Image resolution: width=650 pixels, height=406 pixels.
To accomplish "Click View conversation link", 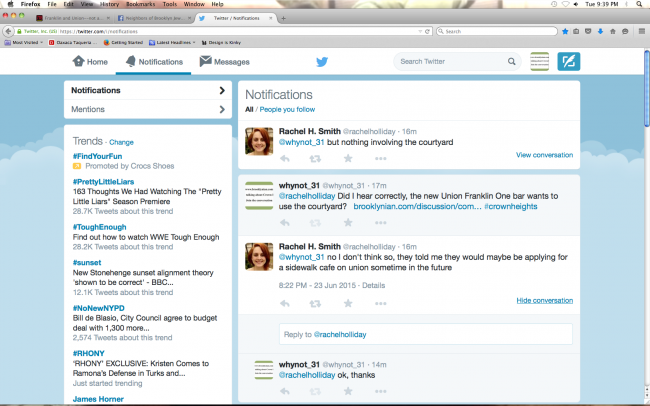I will coord(544,155).
